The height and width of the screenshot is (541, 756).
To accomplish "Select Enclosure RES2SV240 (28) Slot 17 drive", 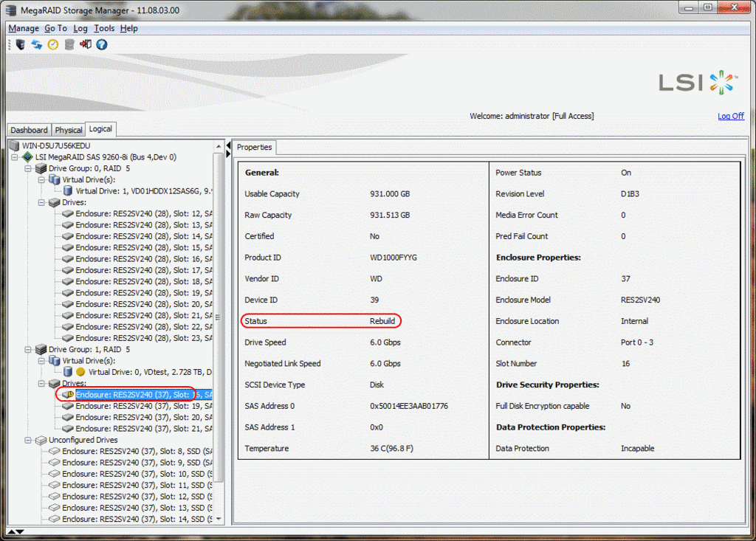I will [144, 270].
